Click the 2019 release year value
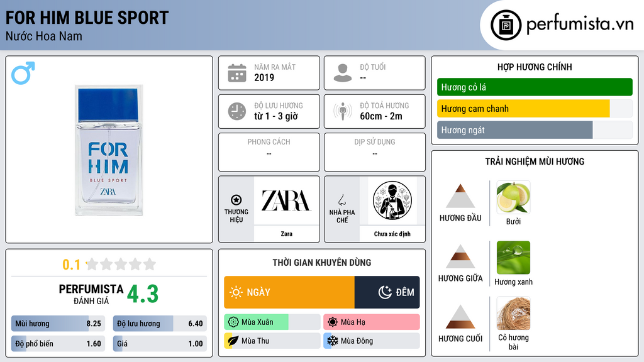This screenshot has height=362, width=644. coord(264,77)
